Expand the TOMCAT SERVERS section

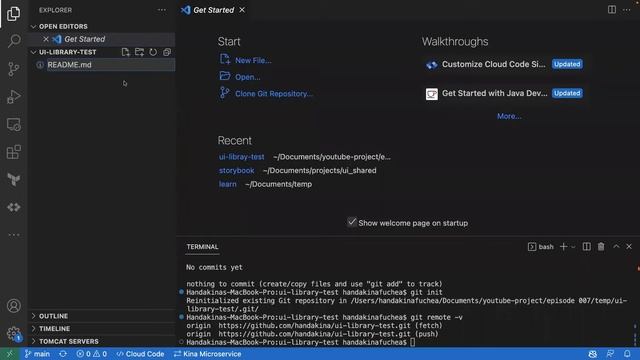[102, 341]
